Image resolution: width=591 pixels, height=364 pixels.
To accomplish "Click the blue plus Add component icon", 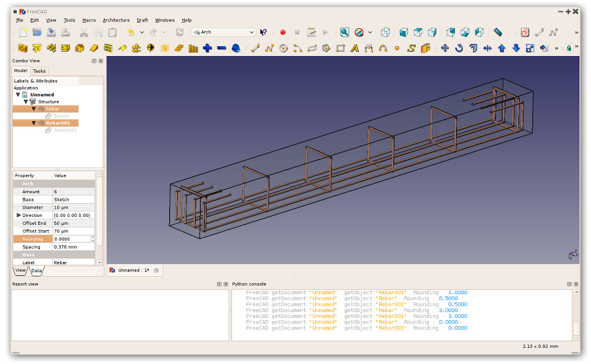I will coord(207,48).
